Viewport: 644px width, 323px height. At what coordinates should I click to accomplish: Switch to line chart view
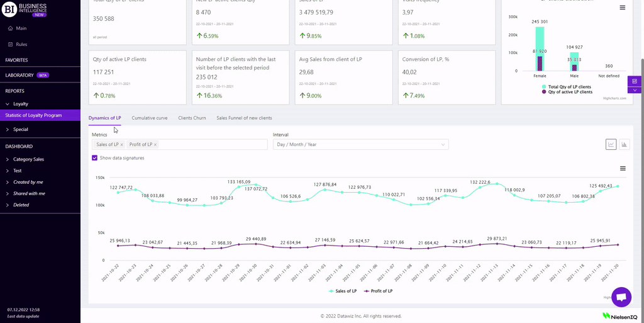pos(611,144)
